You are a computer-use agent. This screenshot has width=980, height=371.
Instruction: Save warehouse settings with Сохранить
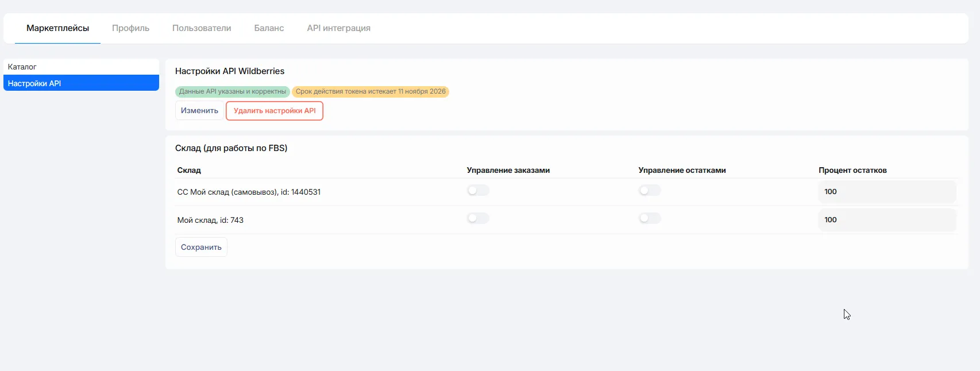pos(201,248)
